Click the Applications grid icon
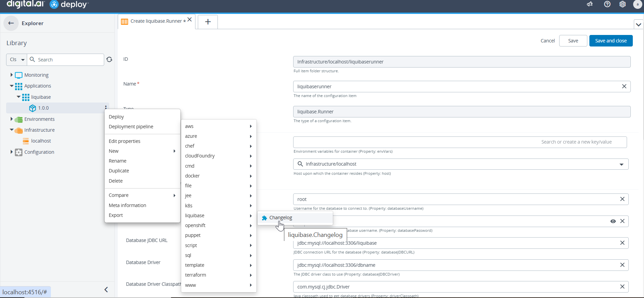Screen dimensions: 644x298 [19, 86]
